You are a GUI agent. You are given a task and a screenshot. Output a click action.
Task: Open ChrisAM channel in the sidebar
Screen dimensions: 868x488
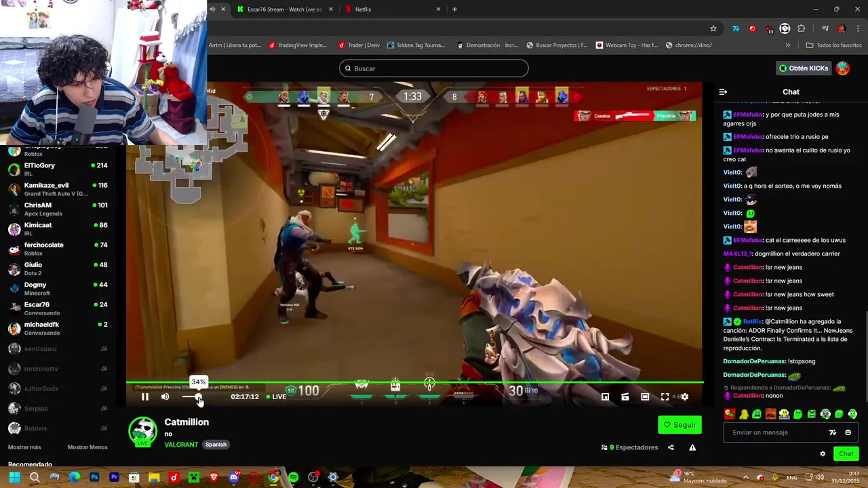coord(58,209)
